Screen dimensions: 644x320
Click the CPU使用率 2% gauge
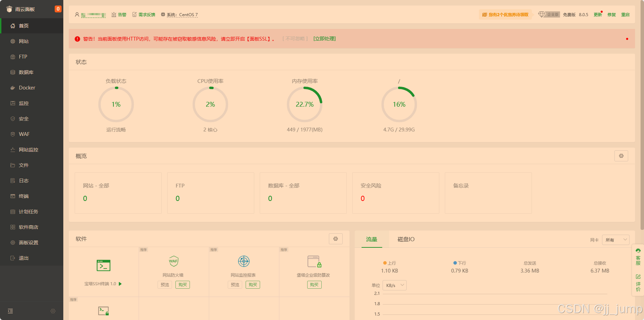tap(210, 104)
